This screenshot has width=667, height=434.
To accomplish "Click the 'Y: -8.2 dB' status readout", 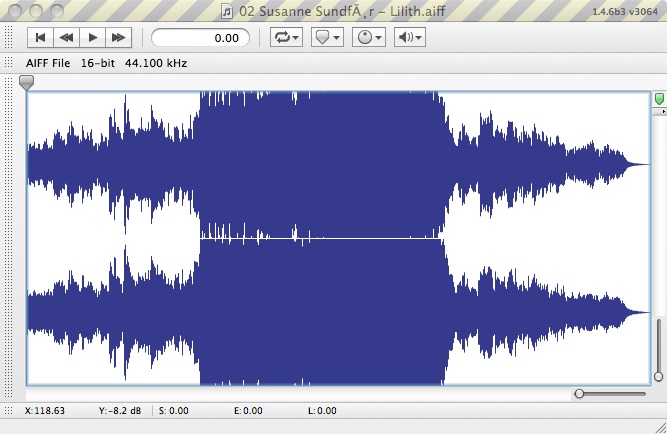I will (x=120, y=411).
